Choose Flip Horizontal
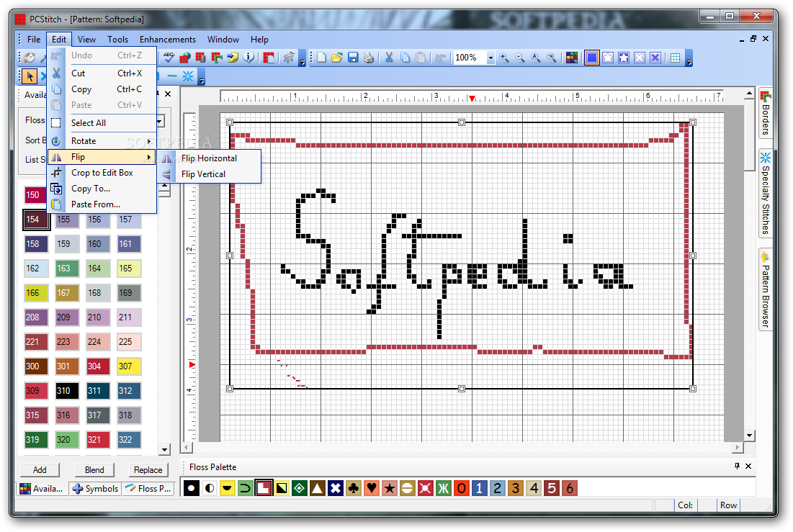 [x=209, y=158]
